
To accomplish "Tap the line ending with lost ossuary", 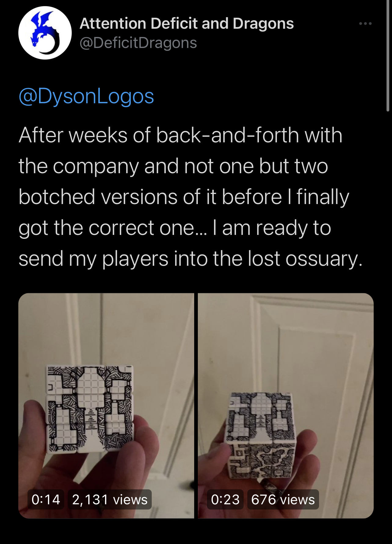I will point(191,258).
